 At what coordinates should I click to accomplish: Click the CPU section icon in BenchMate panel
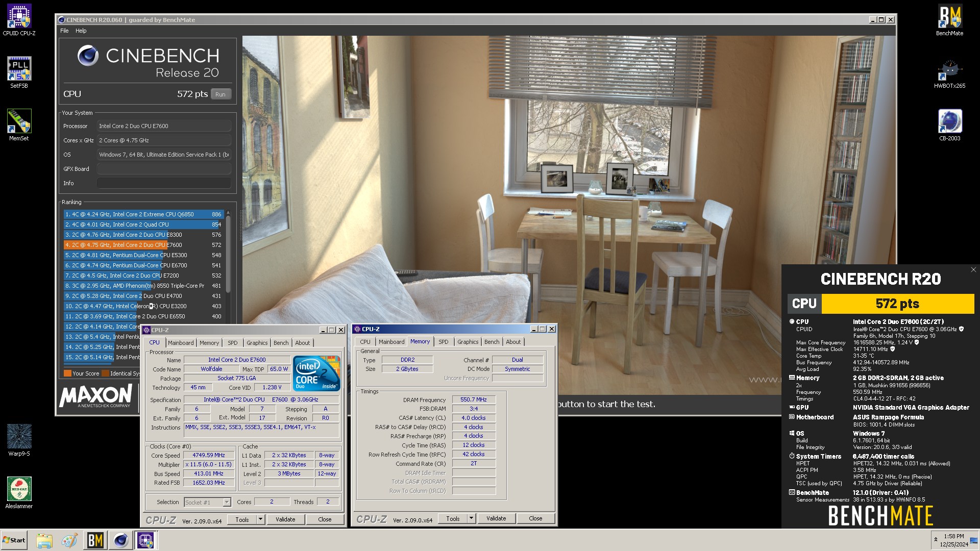coord(792,322)
